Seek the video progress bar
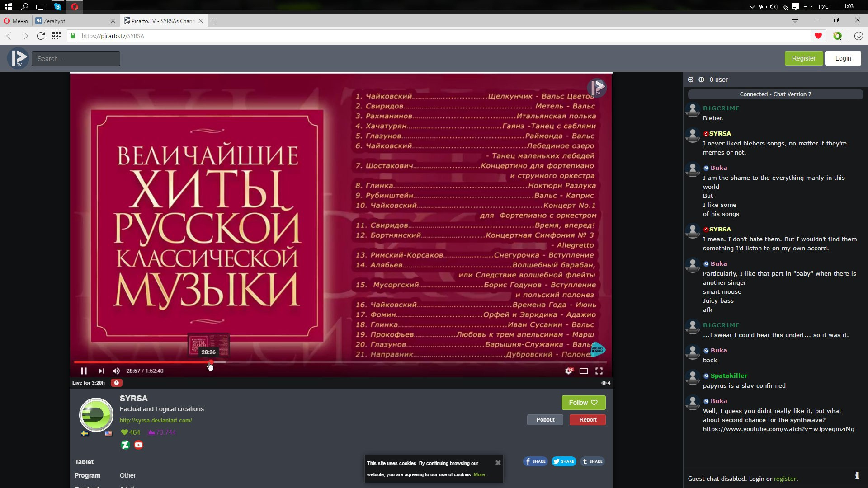Screen dimensions: 868x488 [x=340, y=362]
